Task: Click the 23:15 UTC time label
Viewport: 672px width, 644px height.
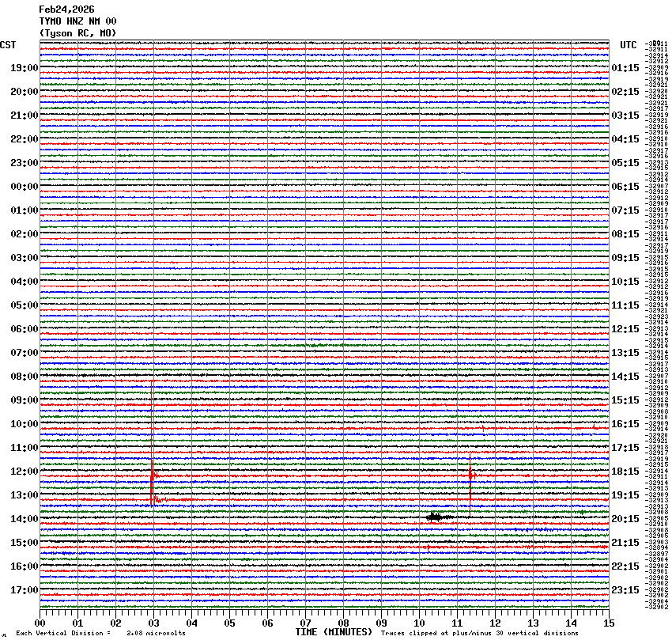Action: [625, 590]
